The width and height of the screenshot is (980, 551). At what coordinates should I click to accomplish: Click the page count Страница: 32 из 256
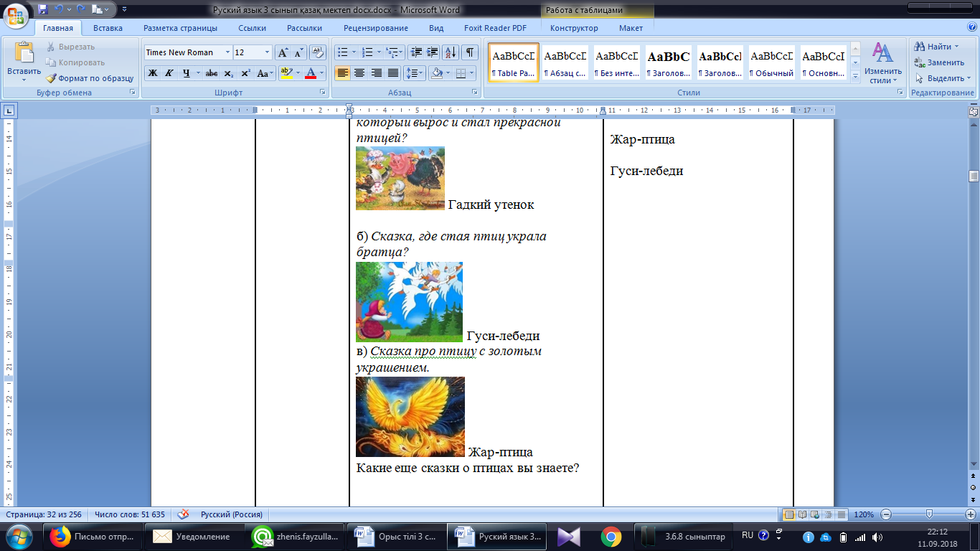click(44, 514)
